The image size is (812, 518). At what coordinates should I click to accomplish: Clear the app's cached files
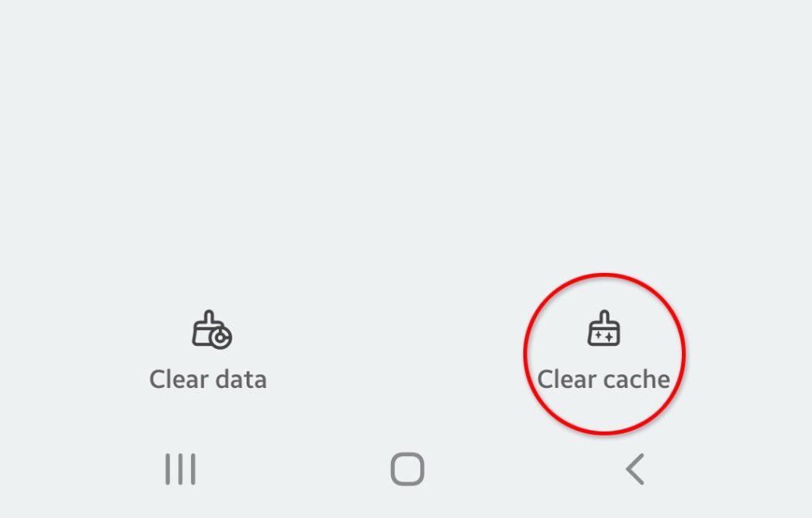tap(603, 351)
